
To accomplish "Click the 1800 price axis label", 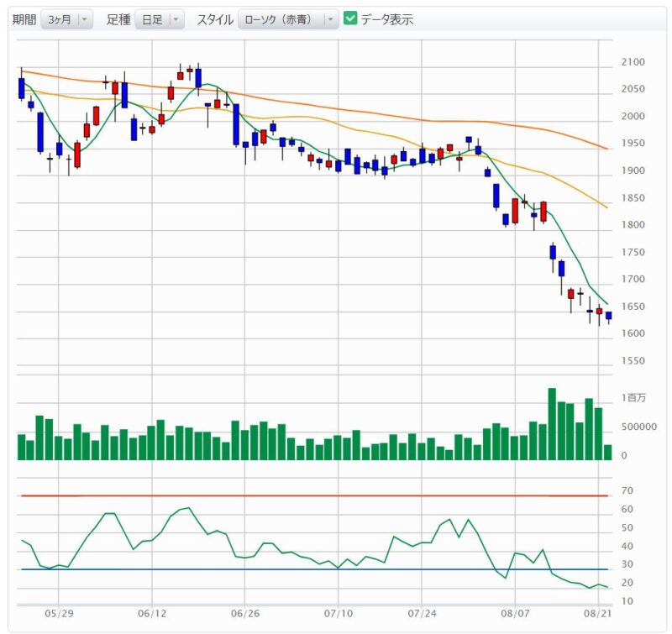I will pos(633,224).
